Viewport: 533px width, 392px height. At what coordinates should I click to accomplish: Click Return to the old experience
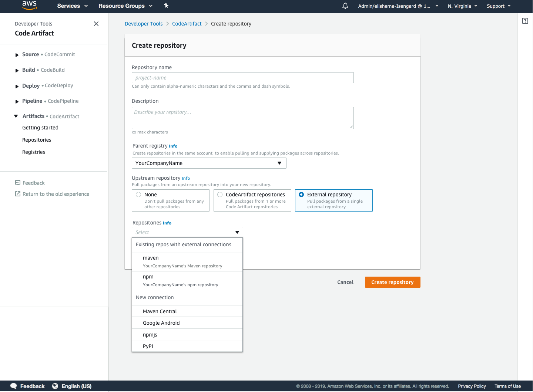(56, 194)
